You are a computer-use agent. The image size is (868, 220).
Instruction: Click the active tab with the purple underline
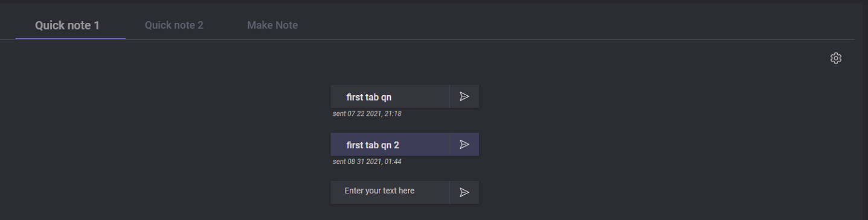67,25
